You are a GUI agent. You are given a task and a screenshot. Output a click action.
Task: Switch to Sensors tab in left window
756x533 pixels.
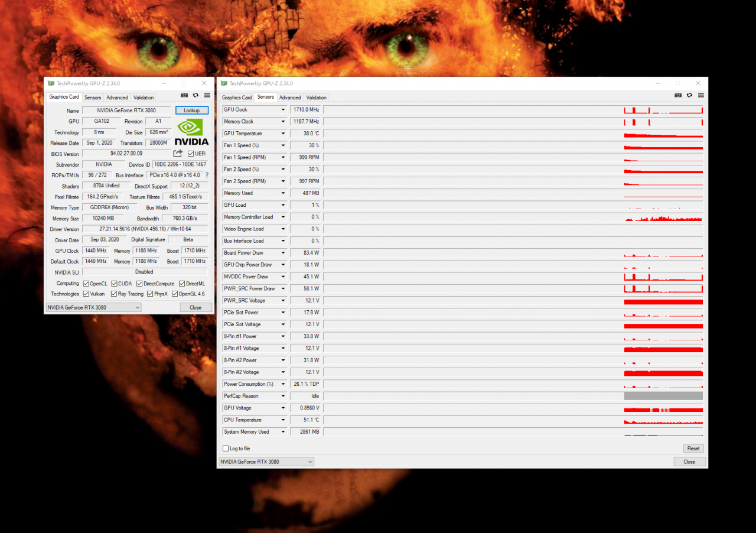click(x=93, y=97)
